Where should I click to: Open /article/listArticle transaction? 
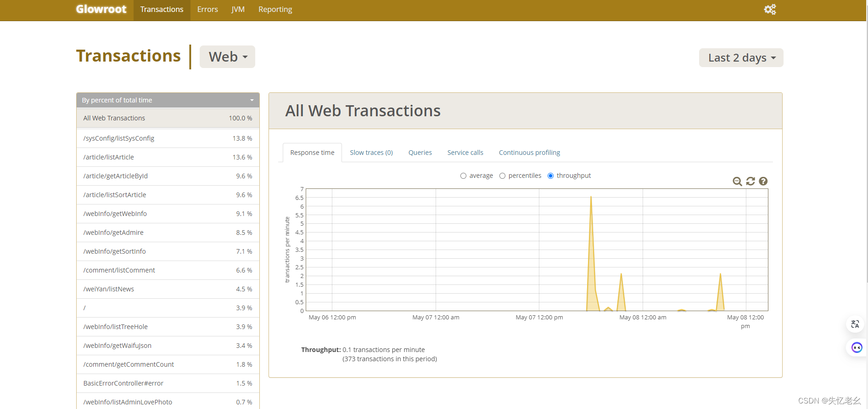coord(168,157)
